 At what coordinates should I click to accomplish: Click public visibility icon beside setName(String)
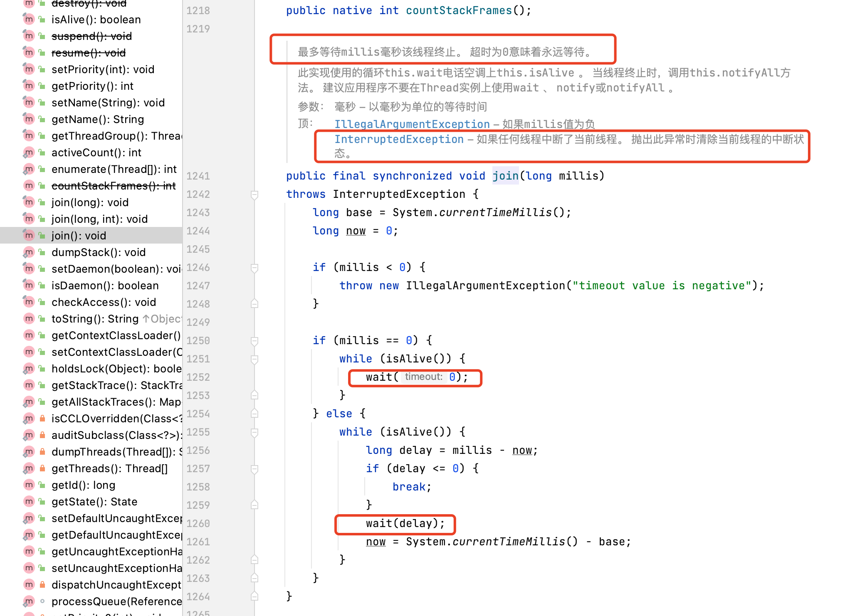point(42,103)
